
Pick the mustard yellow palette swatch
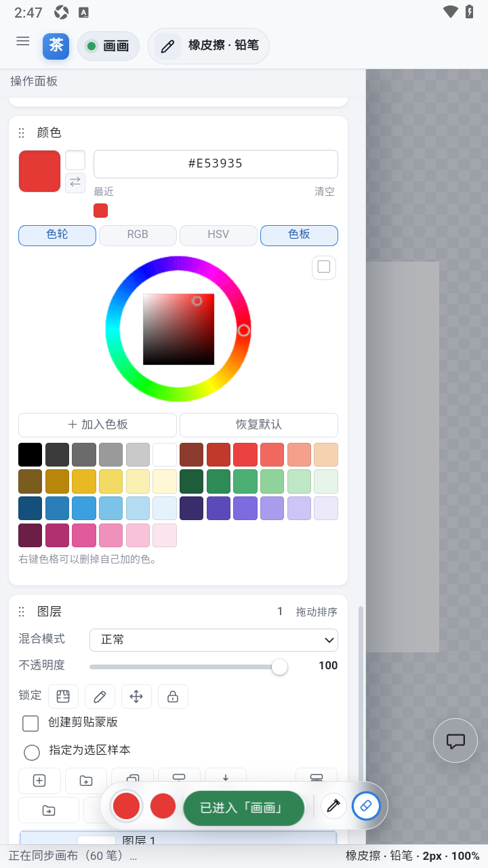tap(84, 481)
